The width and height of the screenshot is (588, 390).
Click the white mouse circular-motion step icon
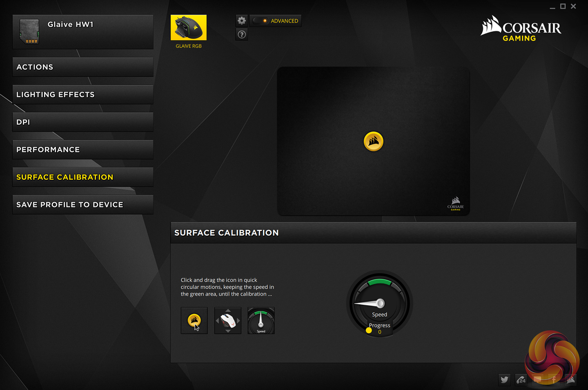click(x=228, y=321)
